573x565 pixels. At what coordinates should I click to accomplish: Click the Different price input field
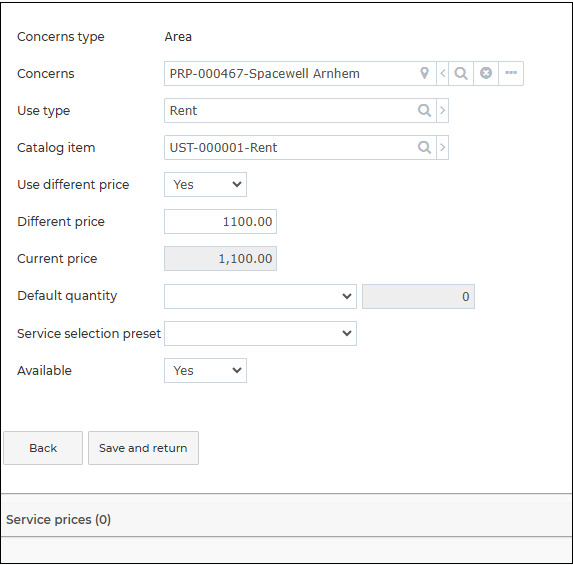point(220,221)
